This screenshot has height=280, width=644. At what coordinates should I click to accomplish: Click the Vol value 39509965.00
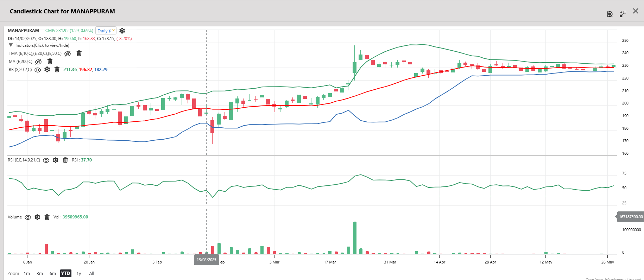pyautogui.click(x=75, y=217)
